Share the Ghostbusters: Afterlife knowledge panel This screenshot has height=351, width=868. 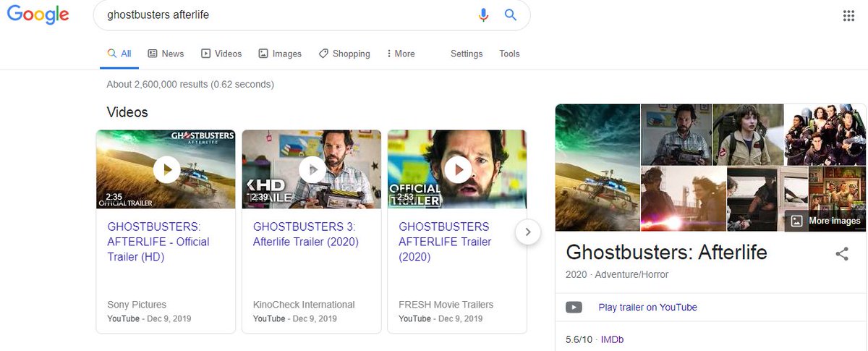(842, 254)
